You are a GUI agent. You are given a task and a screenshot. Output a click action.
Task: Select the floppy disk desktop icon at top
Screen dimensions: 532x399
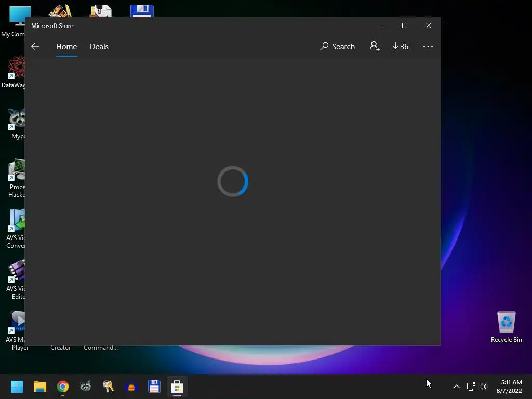142,11
